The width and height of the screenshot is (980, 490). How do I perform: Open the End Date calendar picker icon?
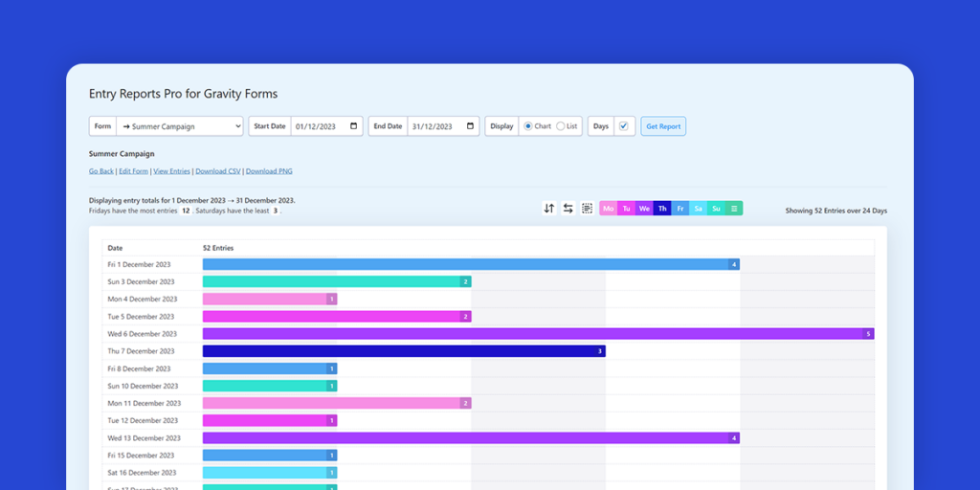click(x=471, y=125)
